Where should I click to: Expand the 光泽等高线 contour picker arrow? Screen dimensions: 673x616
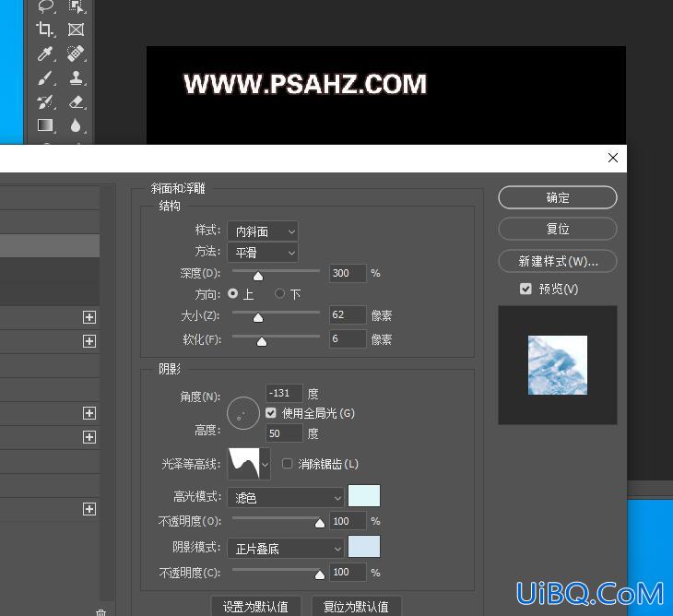pyautogui.click(x=266, y=464)
